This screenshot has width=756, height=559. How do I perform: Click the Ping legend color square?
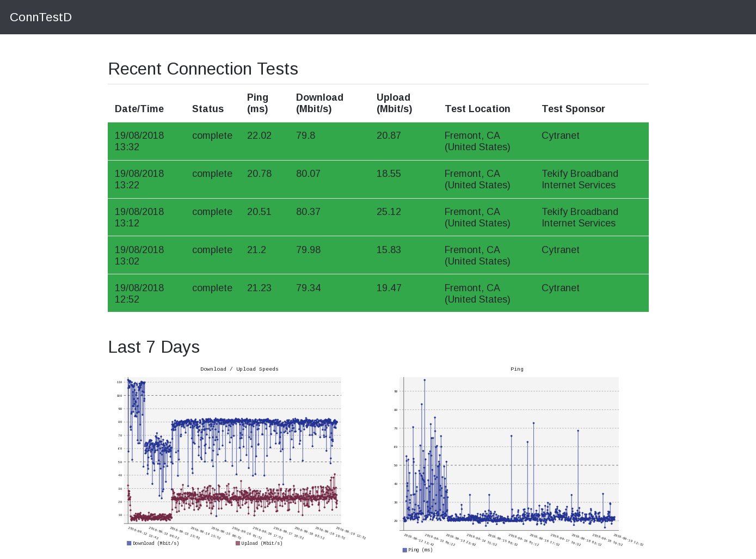tap(404, 550)
